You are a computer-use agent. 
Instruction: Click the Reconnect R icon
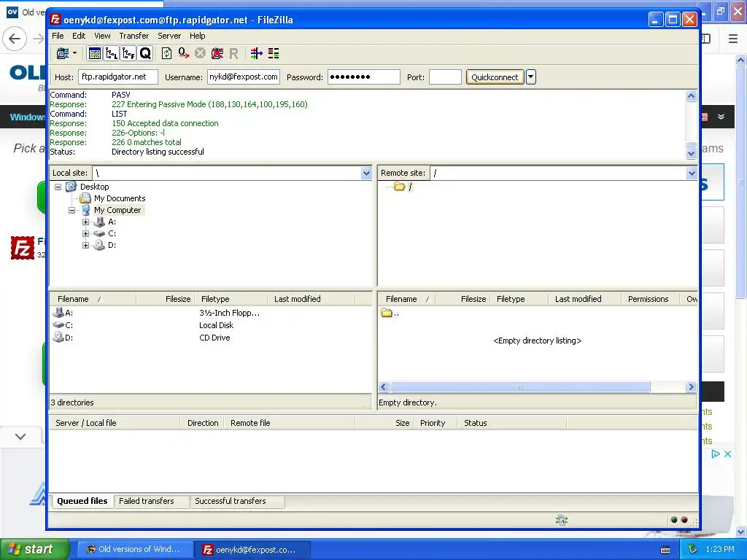[233, 54]
